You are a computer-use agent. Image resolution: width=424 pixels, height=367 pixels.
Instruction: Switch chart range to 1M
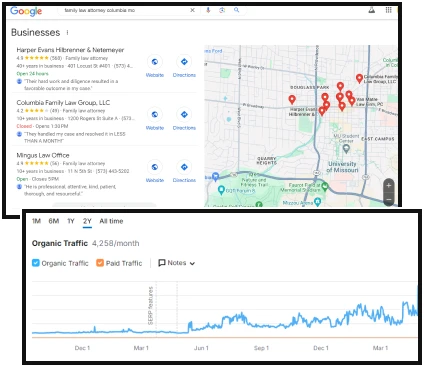[x=36, y=221]
